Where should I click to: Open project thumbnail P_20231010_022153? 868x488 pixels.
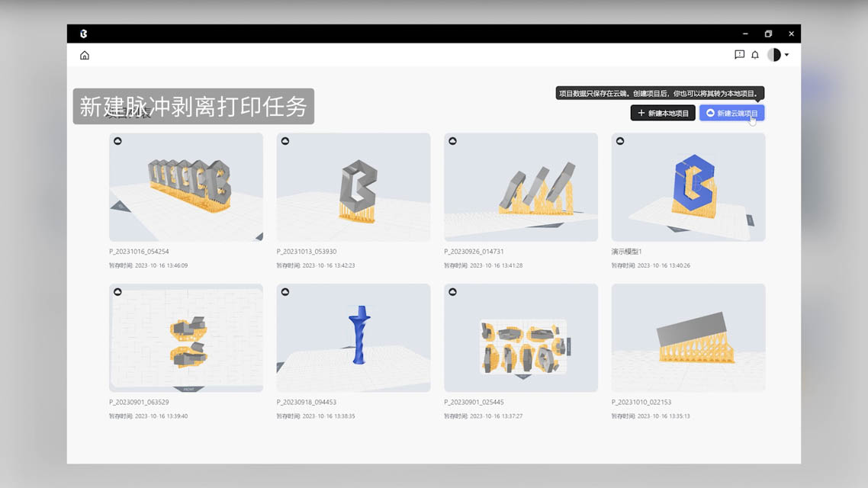pyautogui.click(x=688, y=338)
